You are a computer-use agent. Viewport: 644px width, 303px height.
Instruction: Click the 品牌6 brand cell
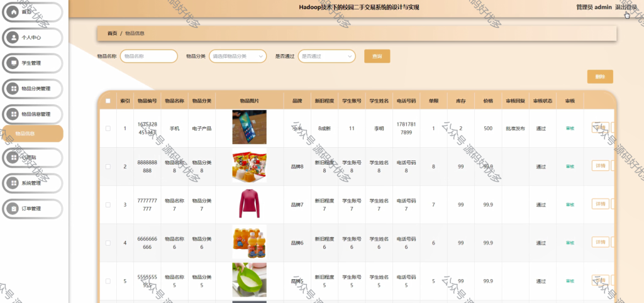[x=297, y=243]
